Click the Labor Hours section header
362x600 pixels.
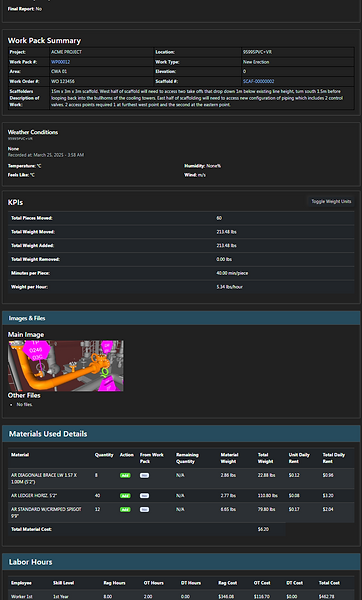tap(181, 562)
